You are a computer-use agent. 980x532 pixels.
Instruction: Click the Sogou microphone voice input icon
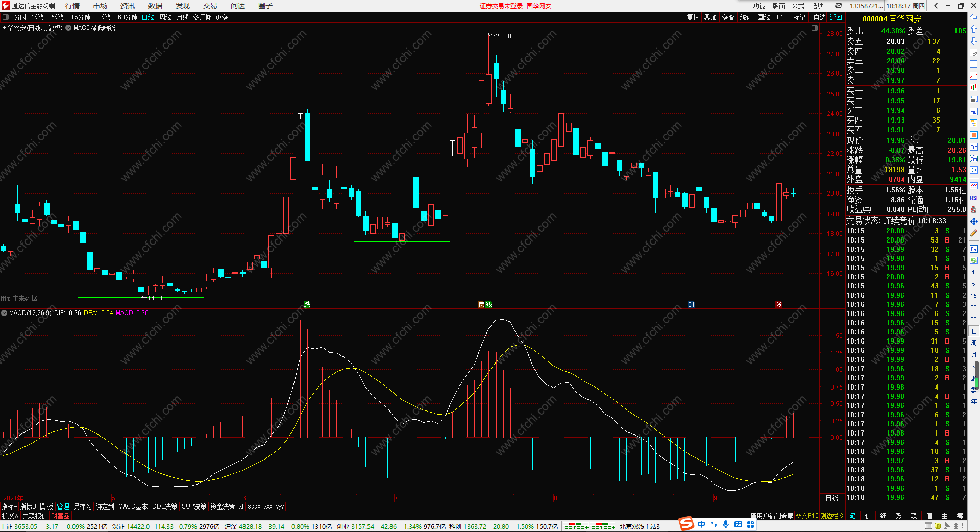726,524
